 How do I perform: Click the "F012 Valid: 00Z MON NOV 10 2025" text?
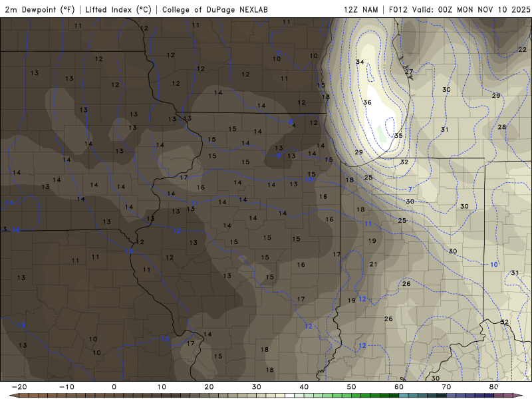tap(460, 9)
